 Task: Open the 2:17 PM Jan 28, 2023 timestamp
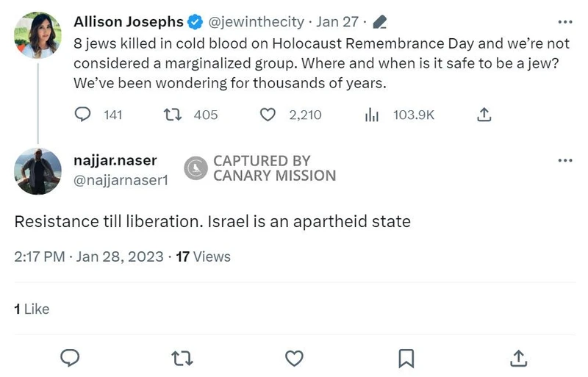coord(87,256)
